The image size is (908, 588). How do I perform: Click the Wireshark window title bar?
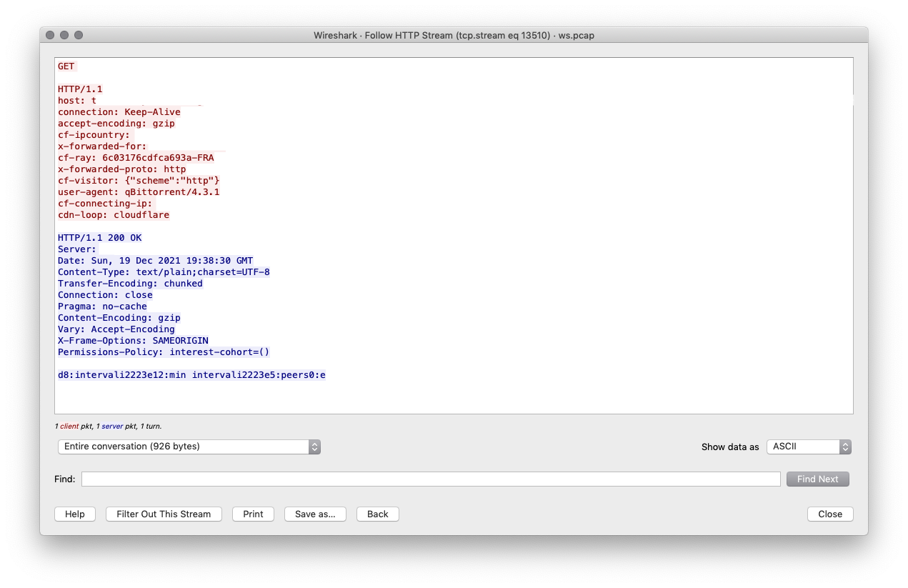[454, 35]
